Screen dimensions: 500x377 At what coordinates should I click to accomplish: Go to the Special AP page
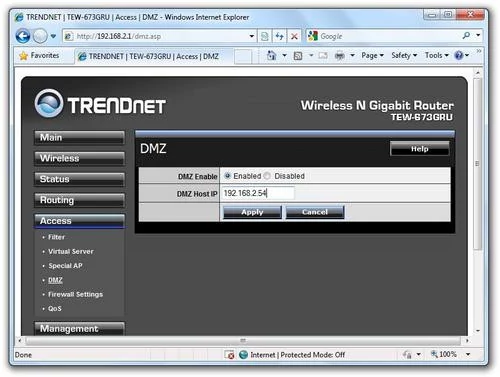65,266
